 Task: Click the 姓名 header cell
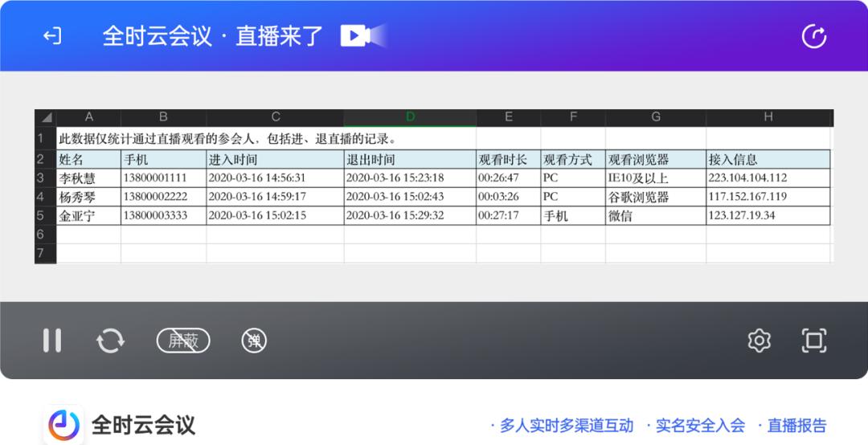88,159
